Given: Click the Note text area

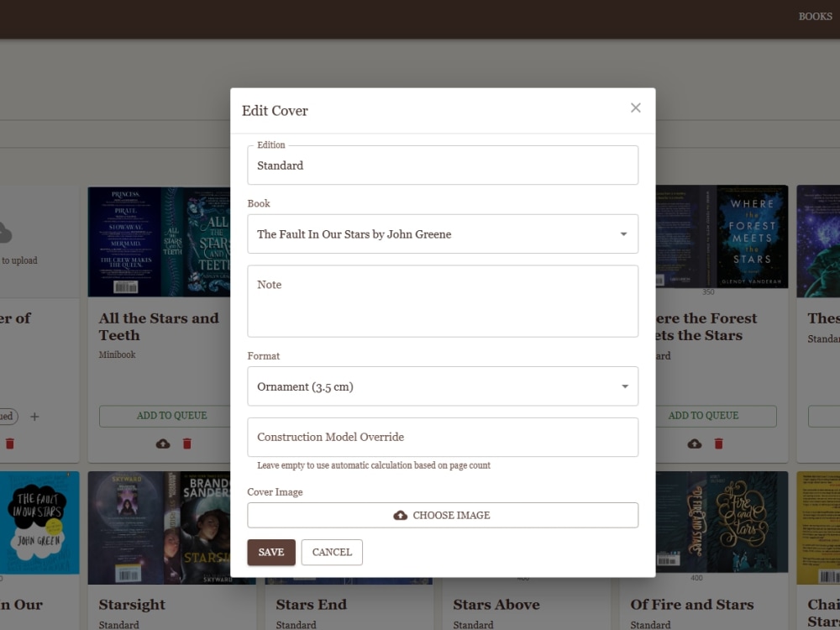Looking at the screenshot, I should pos(443,301).
